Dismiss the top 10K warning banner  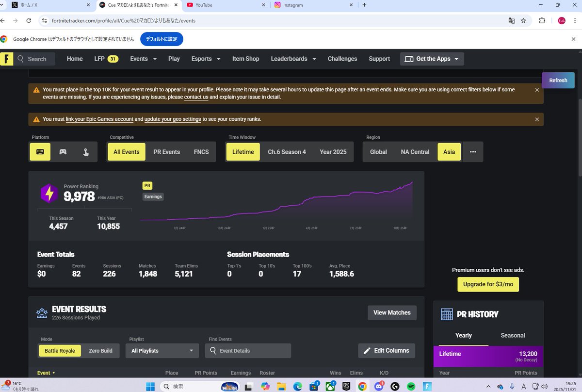pos(537,90)
